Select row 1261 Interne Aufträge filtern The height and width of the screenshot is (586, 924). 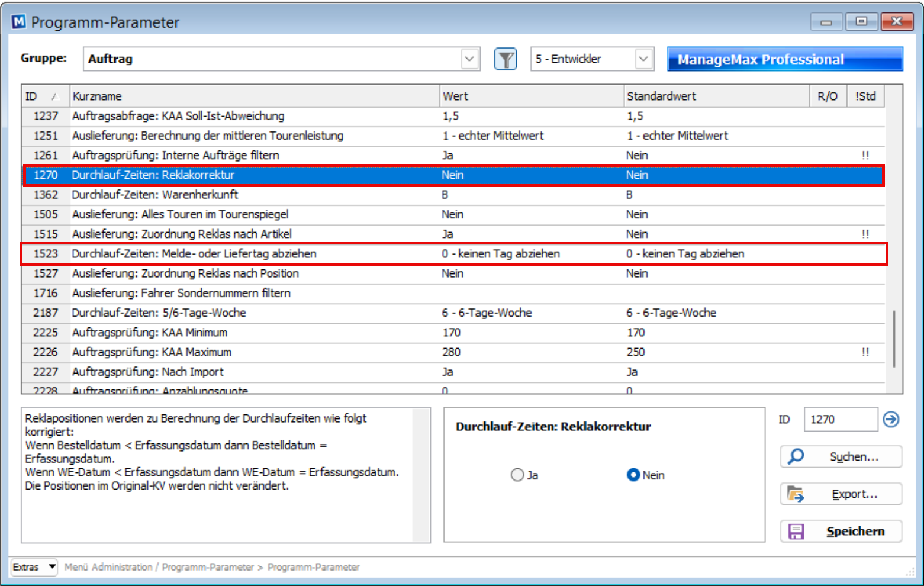(453, 155)
